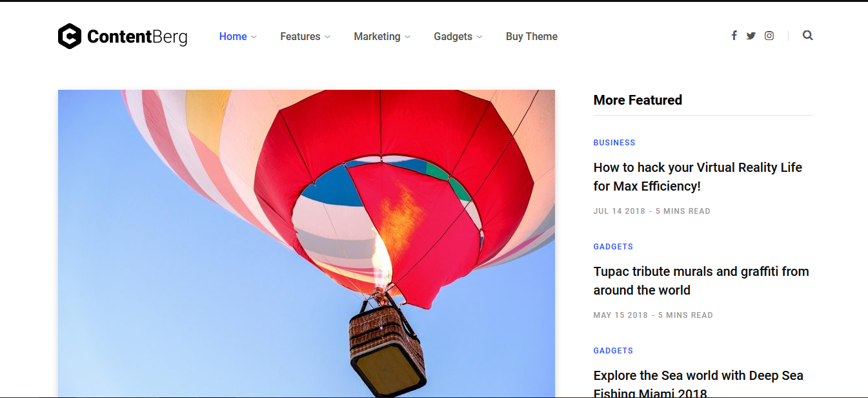The width and height of the screenshot is (868, 398).
Task: Expand the Home dropdown arrow
Action: 253,37
